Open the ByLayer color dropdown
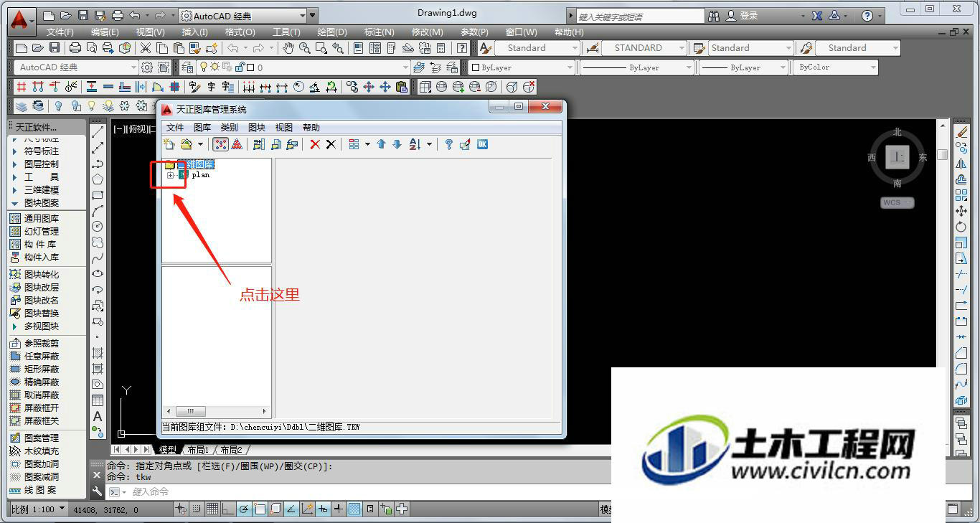The width and height of the screenshot is (980, 523). pos(522,67)
